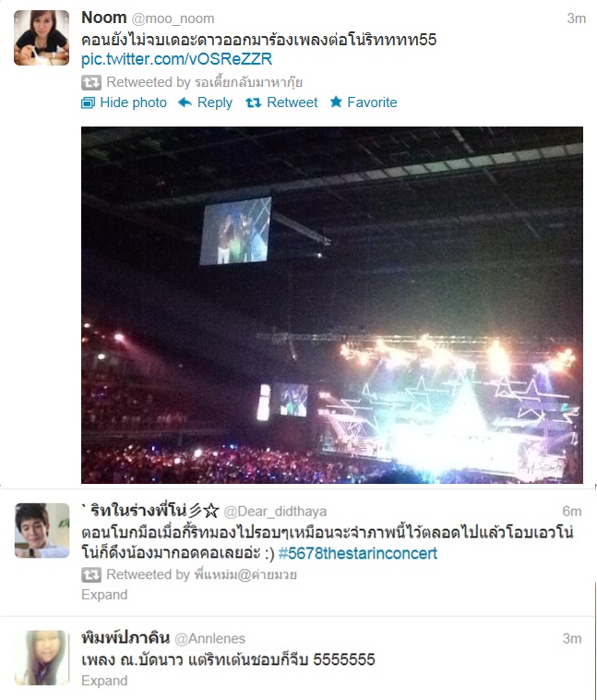Click retweet badge icon under Dear_didthaya's tweet
597x700 pixels.
(91, 574)
